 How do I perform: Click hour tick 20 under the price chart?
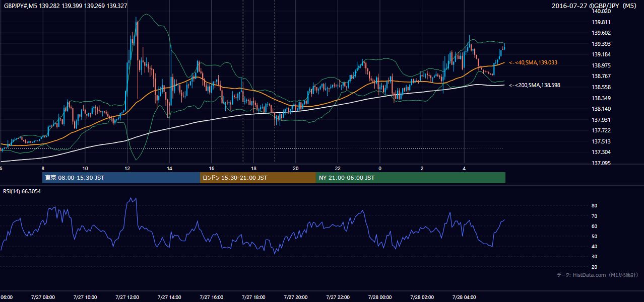[296, 168]
